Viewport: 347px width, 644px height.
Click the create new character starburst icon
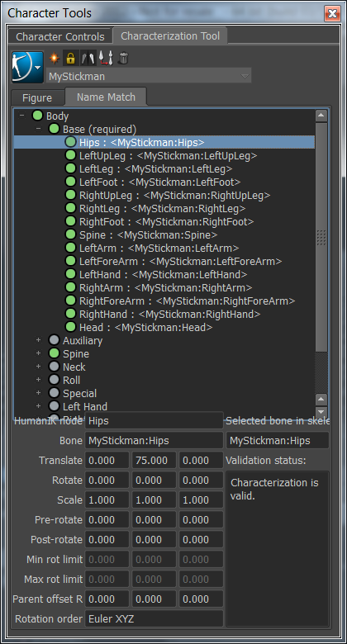[x=55, y=59]
